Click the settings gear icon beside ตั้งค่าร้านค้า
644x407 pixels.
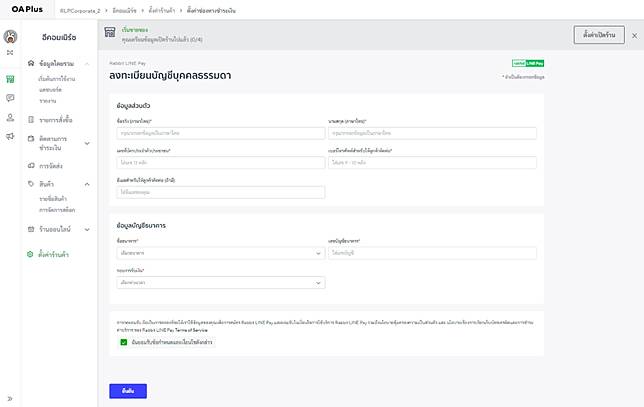pos(31,255)
